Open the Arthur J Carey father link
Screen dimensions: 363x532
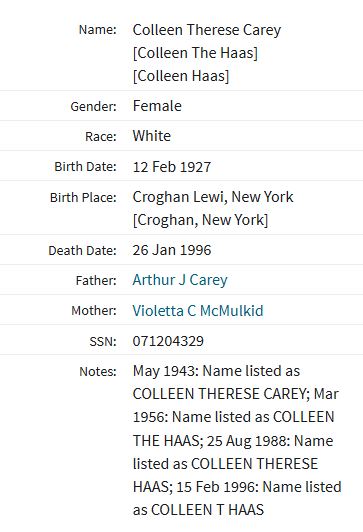click(x=180, y=280)
